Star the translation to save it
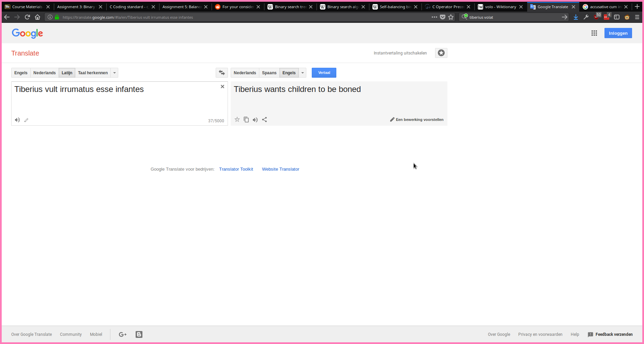Image resolution: width=644 pixels, height=344 pixels. pyautogui.click(x=237, y=120)
